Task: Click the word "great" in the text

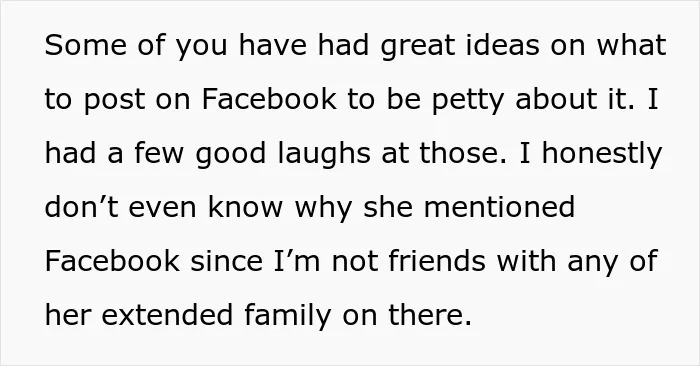Action: pyautogui.click(x=417, y=46)
